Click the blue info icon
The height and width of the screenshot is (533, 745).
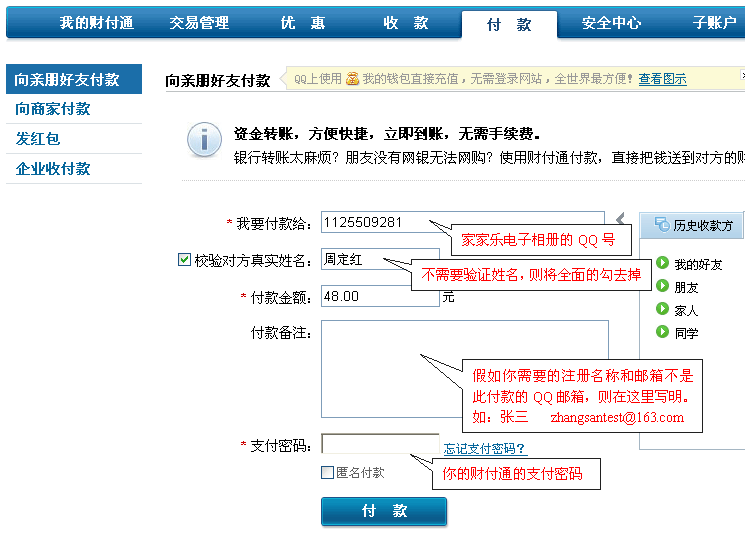click(x=204, y=140)
